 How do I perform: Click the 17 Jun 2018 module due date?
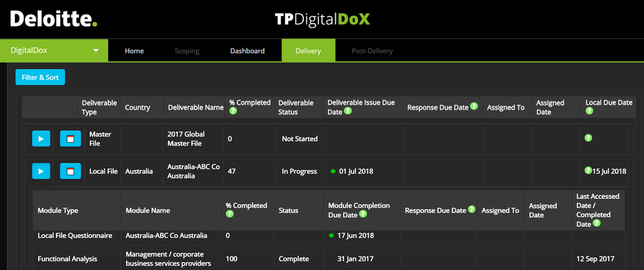tap(355, 235)
